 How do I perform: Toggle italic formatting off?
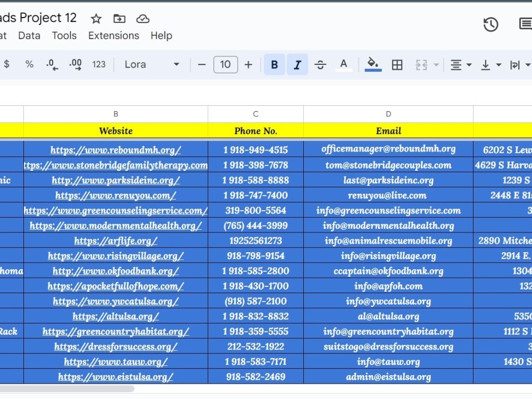(x=298, y=64)
